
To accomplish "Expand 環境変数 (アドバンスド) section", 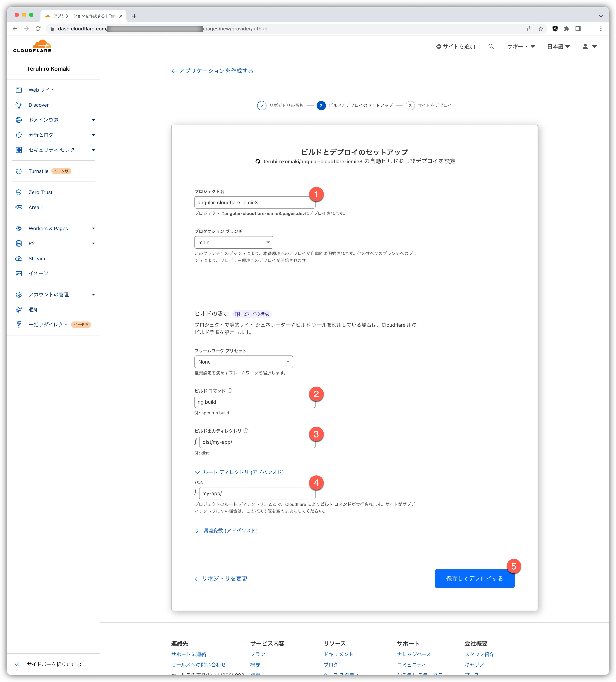I will coord(226,530).
